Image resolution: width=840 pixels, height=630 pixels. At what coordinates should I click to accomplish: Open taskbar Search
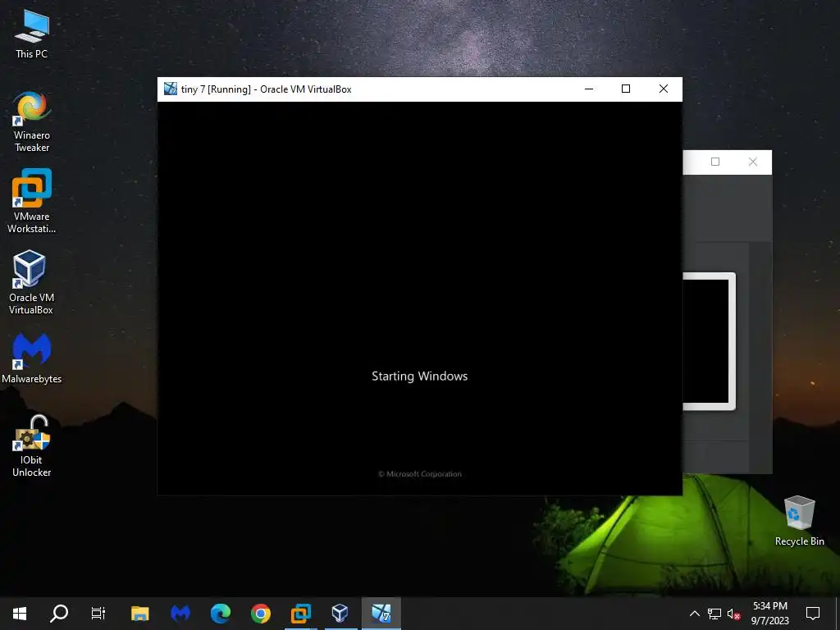point(59,614)
